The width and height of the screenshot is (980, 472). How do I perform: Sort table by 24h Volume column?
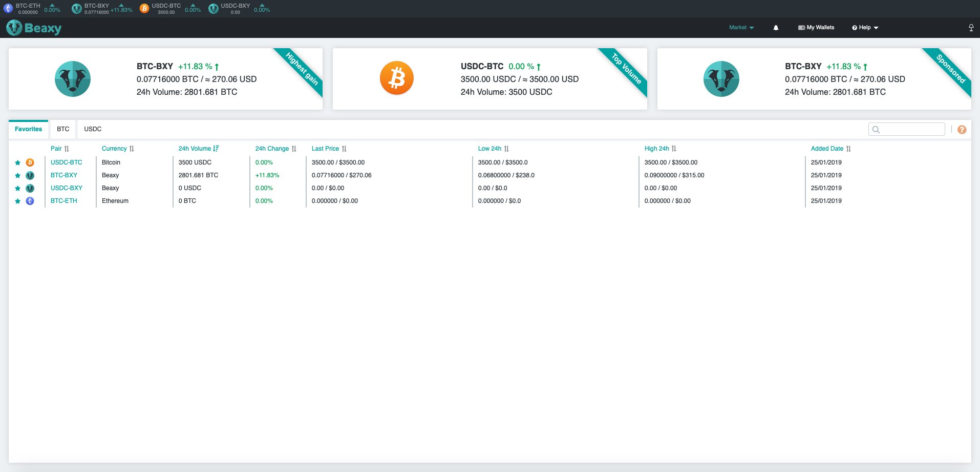point(199,149)
